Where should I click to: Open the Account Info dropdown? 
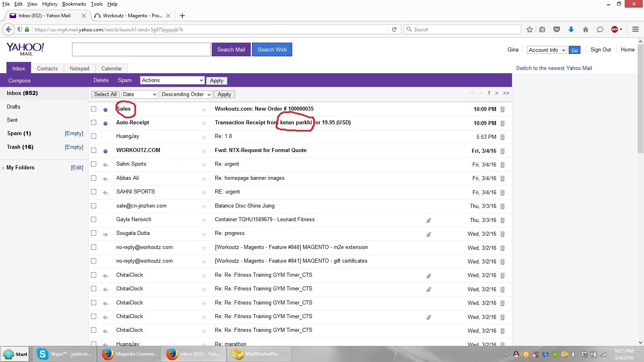[547, 50]
